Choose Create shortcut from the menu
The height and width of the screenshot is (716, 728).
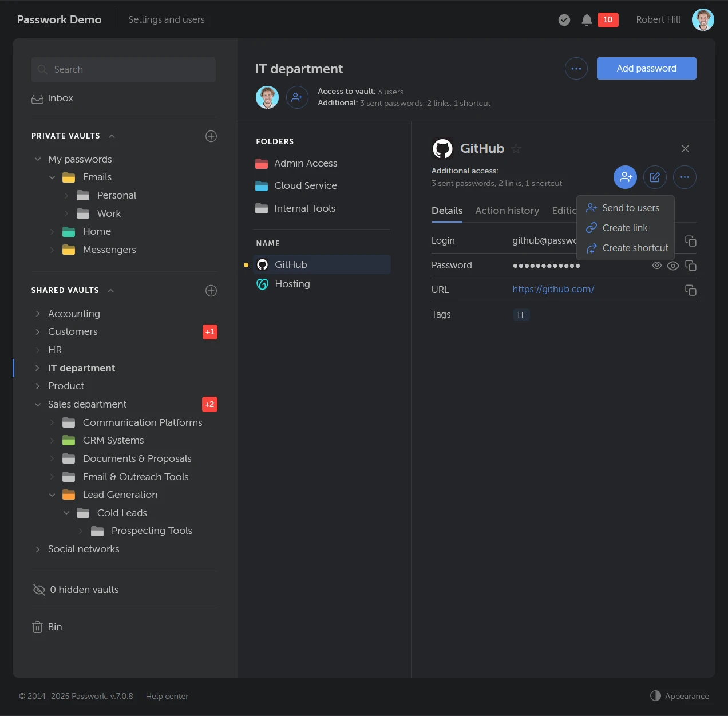click(635, 248)
